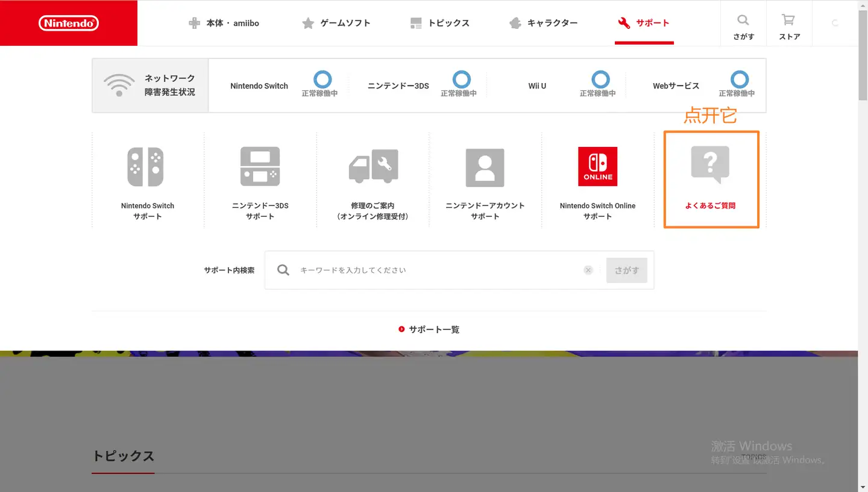
Task: Click the Webサービス 正常稼働中 status text
Action: pos(737,93)
